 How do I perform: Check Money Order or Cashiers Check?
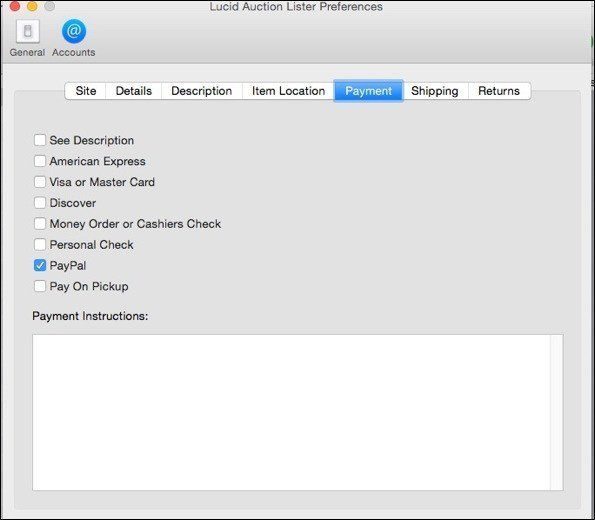point(40,224)
